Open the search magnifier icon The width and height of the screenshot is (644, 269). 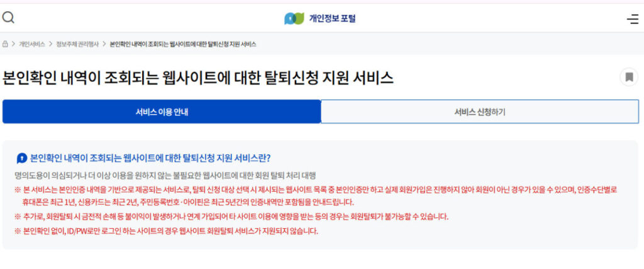tap(8, 18)
